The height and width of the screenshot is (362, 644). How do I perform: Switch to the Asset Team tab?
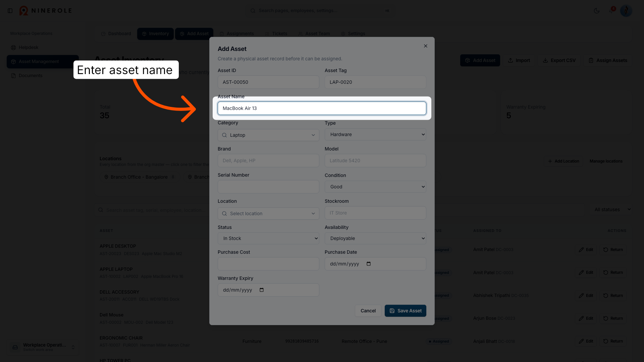(314, 34)
